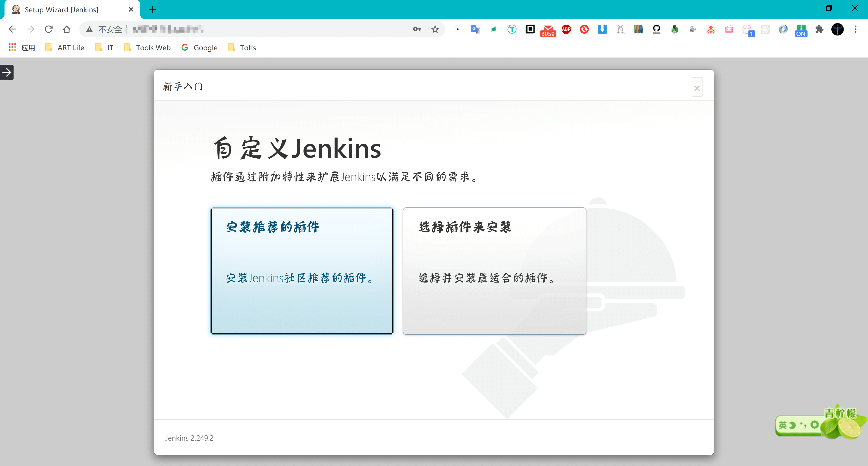Bookmark this page with the star icon
This screenshot has height=466, width=868.
point(435,29)
